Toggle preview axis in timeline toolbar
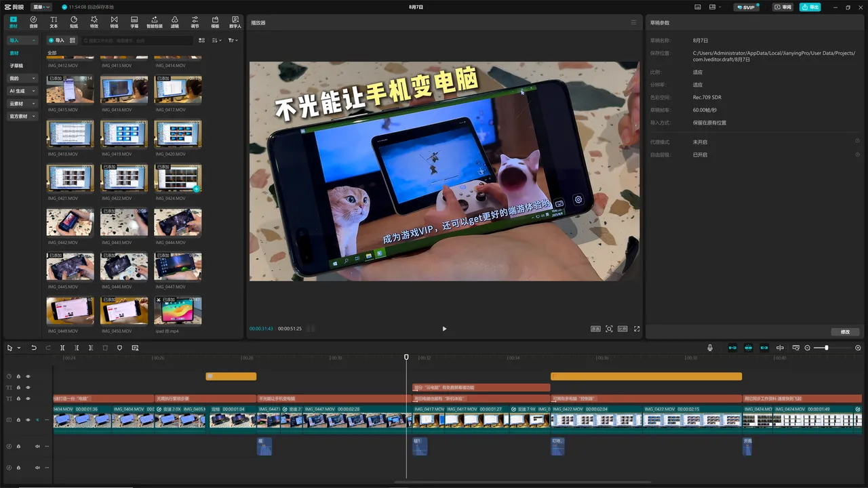868x488 pixels. click(x=780, y=348)
